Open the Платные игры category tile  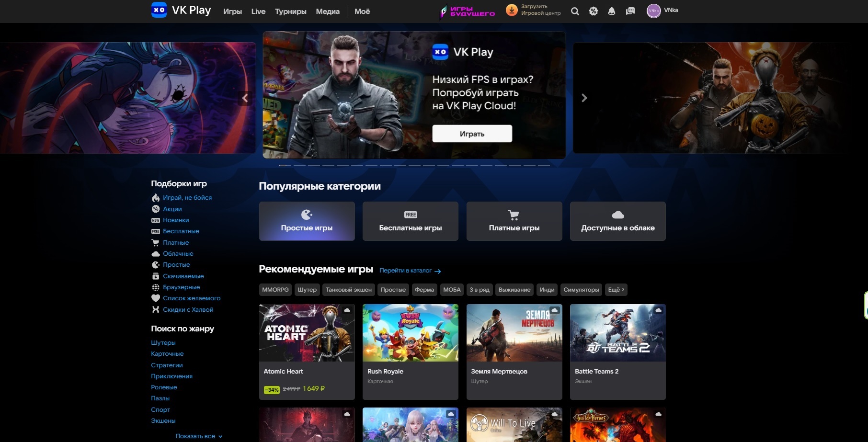tap(514, 221)
